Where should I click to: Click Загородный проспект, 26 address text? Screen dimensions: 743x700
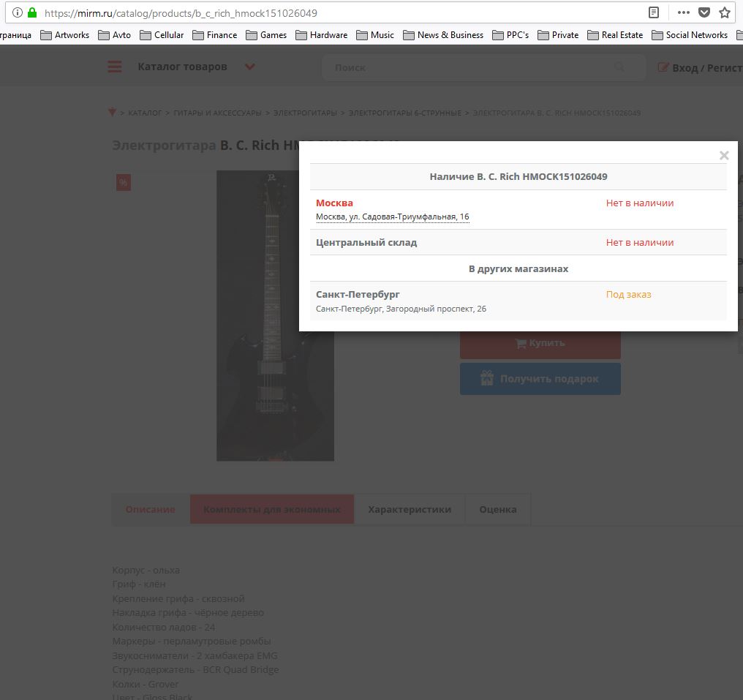[x=401, y=309]
